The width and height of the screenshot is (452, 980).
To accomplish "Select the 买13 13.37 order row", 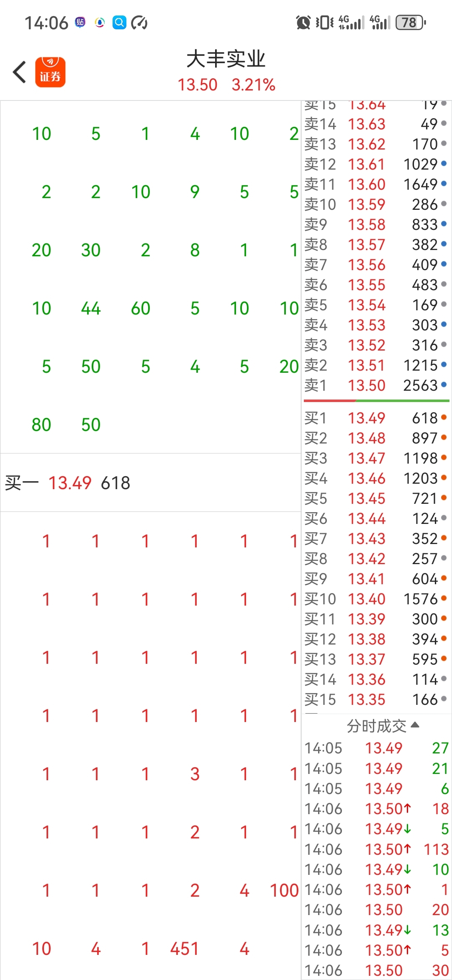I will pos(376,659).
